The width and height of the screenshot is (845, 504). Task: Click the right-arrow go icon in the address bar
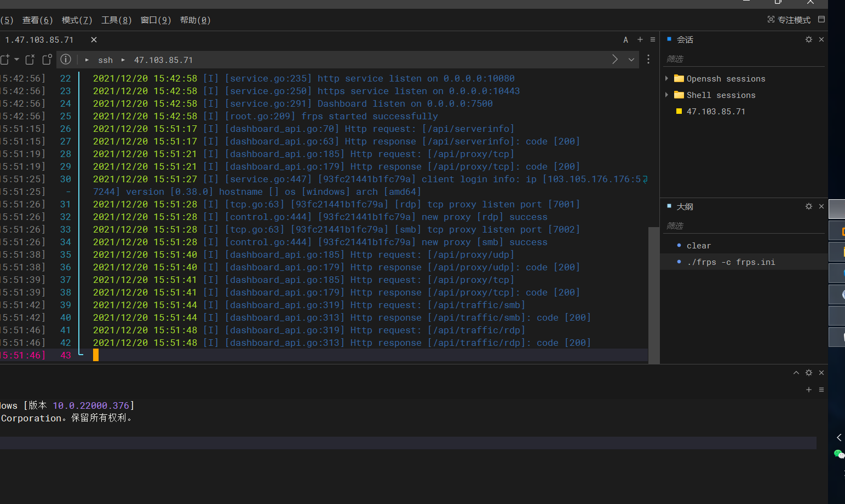[615, 59]
